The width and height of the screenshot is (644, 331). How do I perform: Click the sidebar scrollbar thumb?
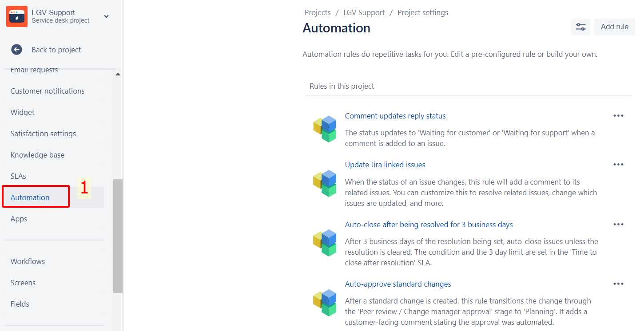[118, 235]
